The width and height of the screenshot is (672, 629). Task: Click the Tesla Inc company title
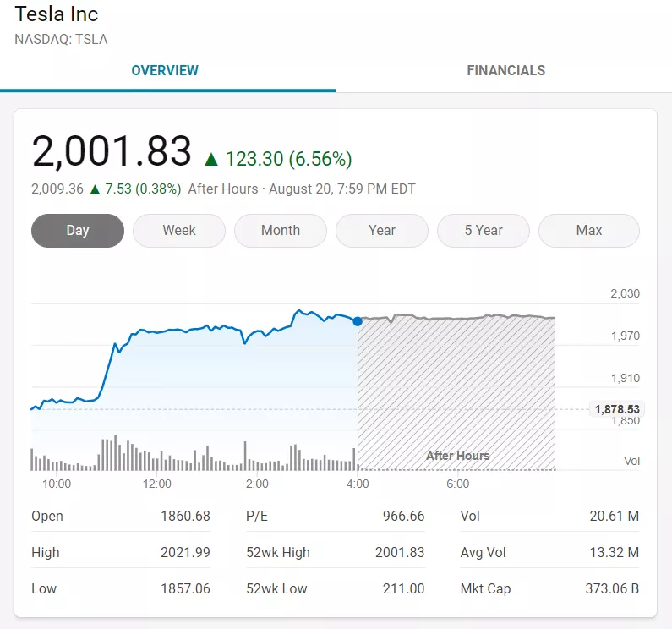57,14
